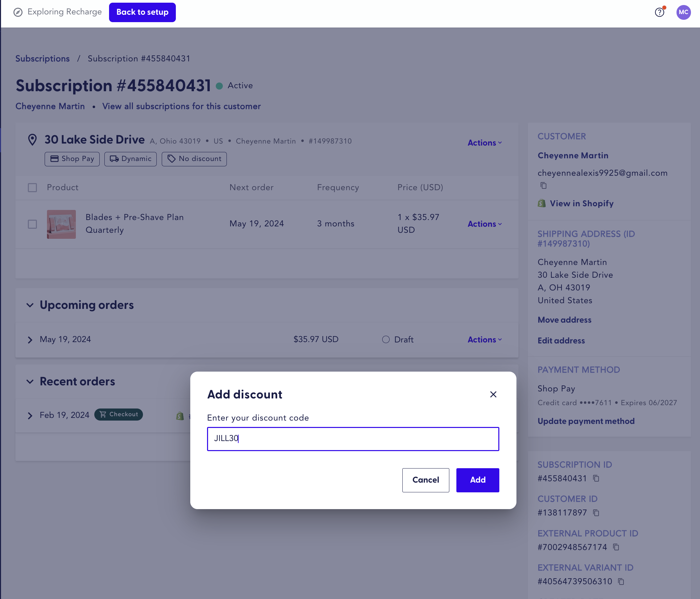The width and height of the screenshot is (700, 599).
Task: Click the Exploring Recharge compass icon
Action: pos(18,12)
